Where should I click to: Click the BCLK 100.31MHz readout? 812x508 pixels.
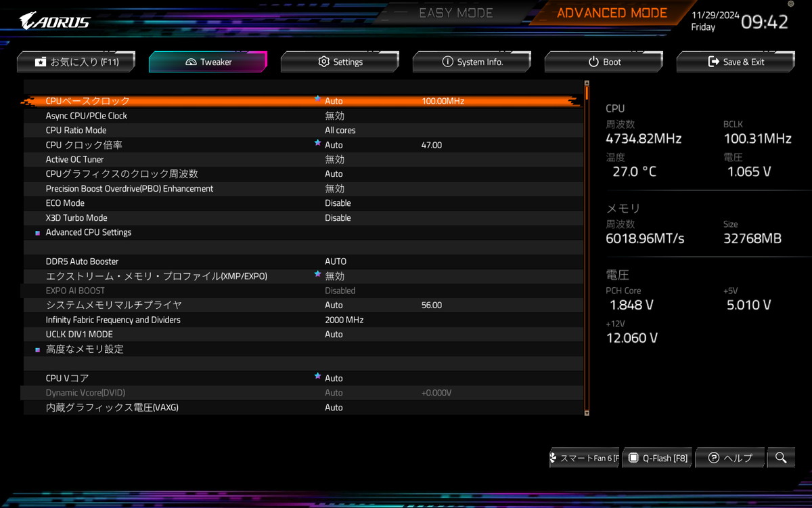point(757,139)
